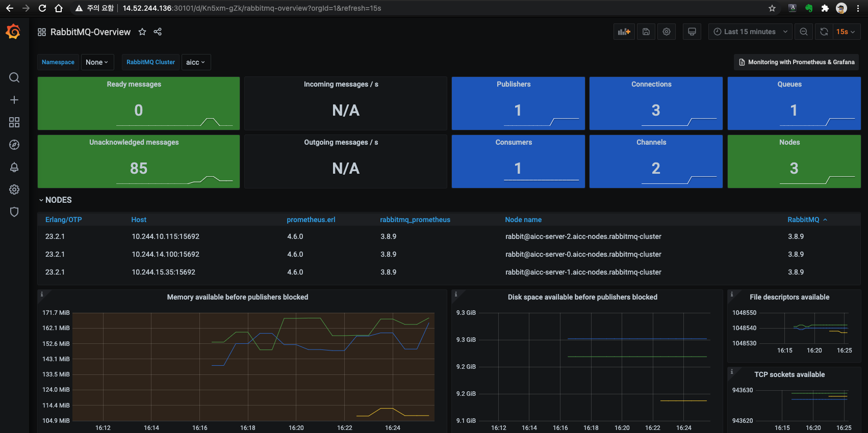Open the Grafana home logo
Viewport: 868px width, 433px height.
13,32
